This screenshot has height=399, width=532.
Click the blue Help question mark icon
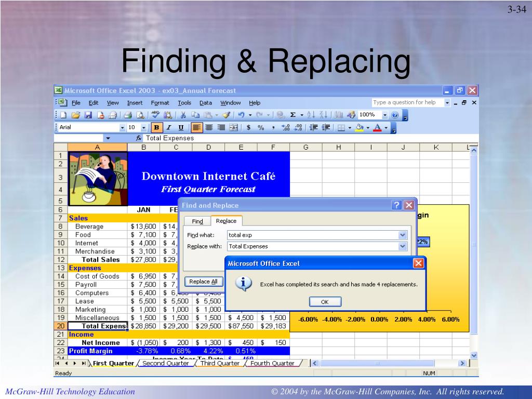pos(395,115)
